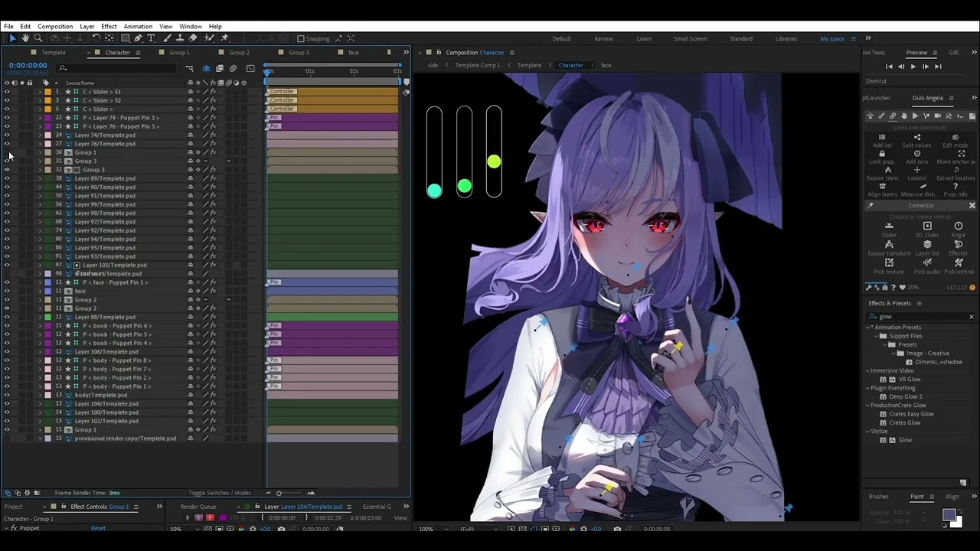
Task: Open the Animation menu
Action: [138, 26]
